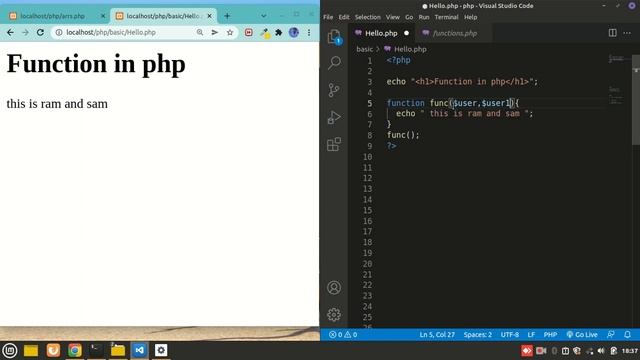Open the Extensions view

click(x=334, y=144)
